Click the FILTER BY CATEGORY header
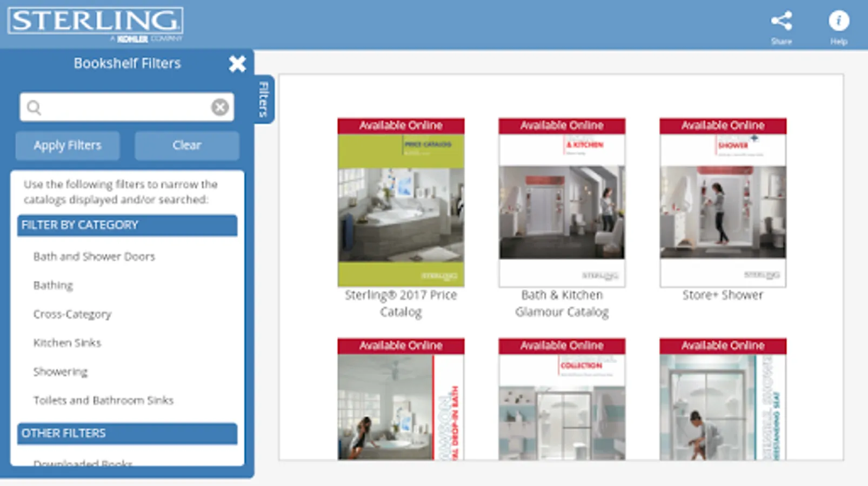The width and height of the screenshot is (868, 486). 127,225
